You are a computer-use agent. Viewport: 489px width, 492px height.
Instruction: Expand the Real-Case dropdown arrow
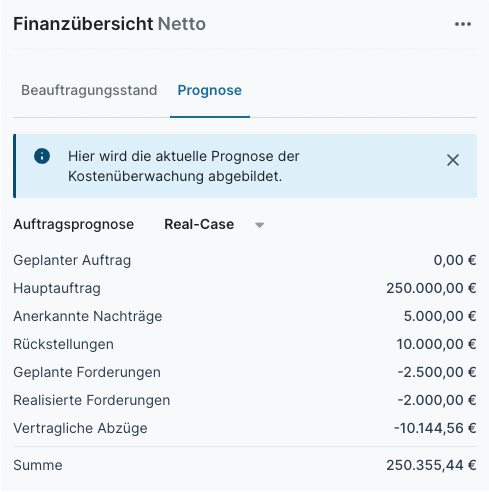click(x=259, y=225)
